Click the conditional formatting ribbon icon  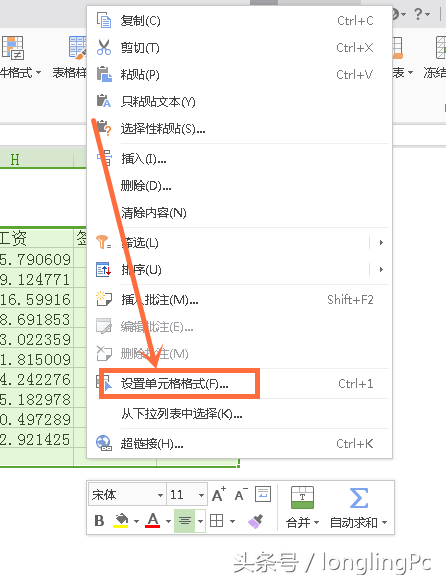(x=13, y=48)
